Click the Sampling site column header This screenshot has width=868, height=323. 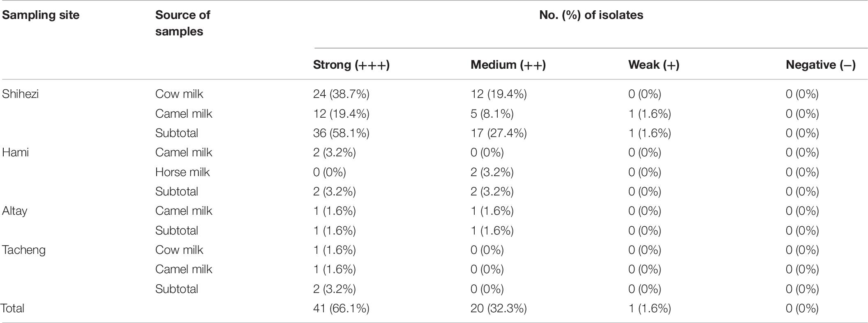pos(41,15)
